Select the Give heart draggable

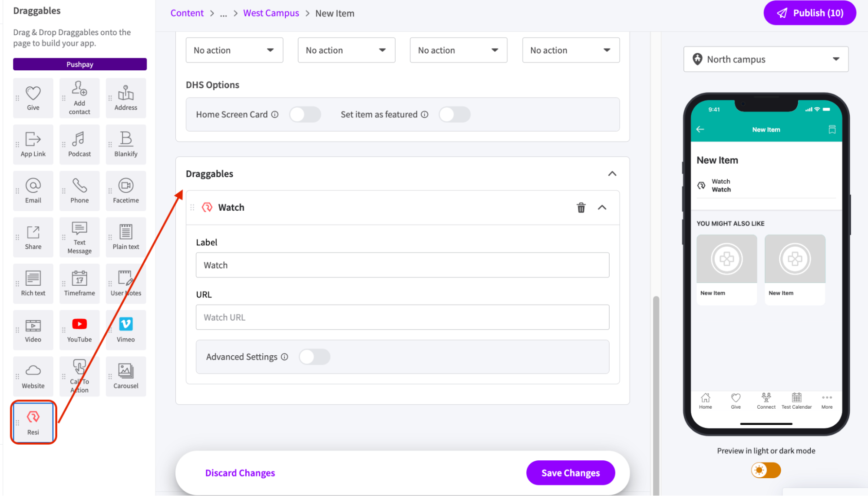(33, 98)
